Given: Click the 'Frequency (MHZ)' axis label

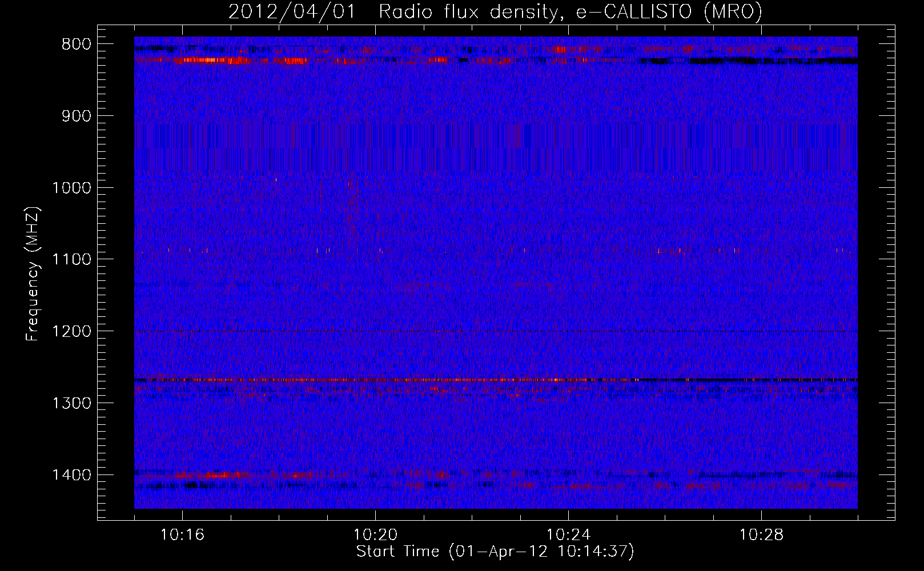Looking at the screenshot, I should point(33,274).
